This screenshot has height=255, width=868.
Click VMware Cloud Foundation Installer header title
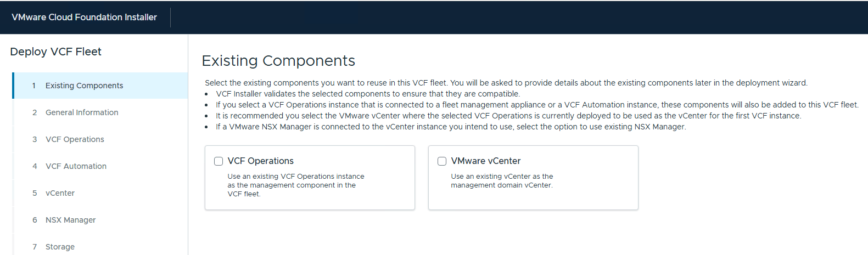[x=84, y=18]
